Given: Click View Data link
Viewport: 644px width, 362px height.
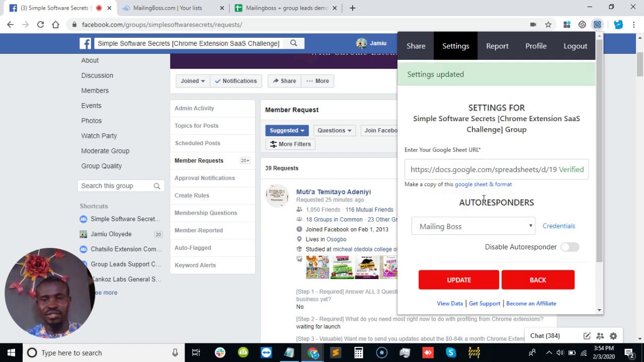Looking at the screenshot, I should pos(450,303).
